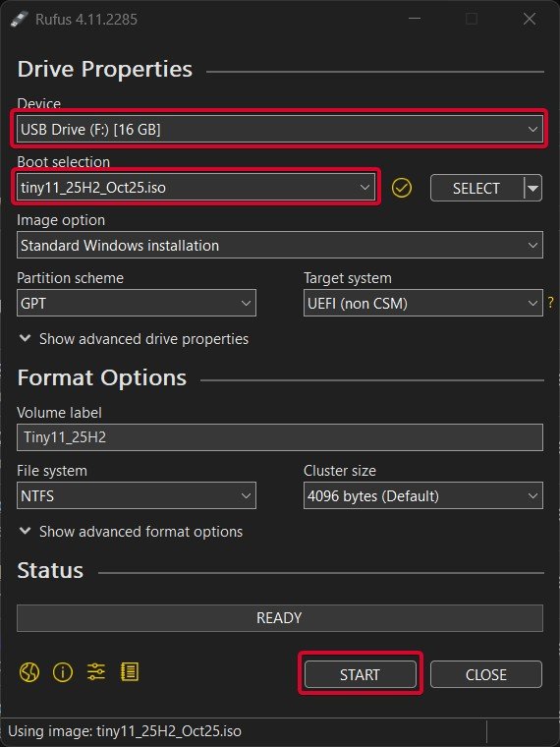560x747 pixels.
Task: Click the READY status progress bar
Action: (280, 618)
